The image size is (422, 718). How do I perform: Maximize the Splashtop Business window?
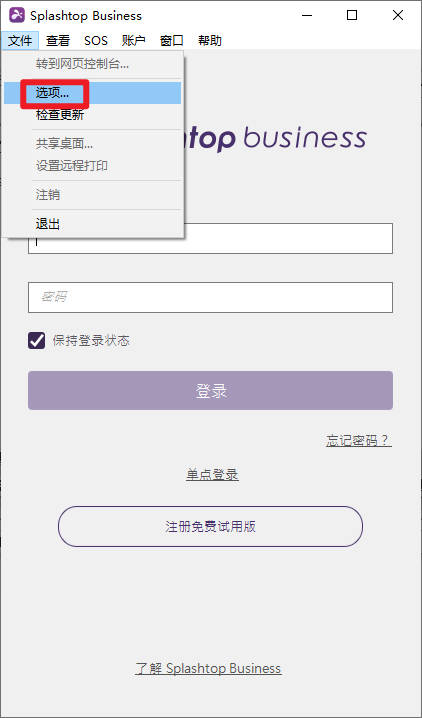[352, 16]
